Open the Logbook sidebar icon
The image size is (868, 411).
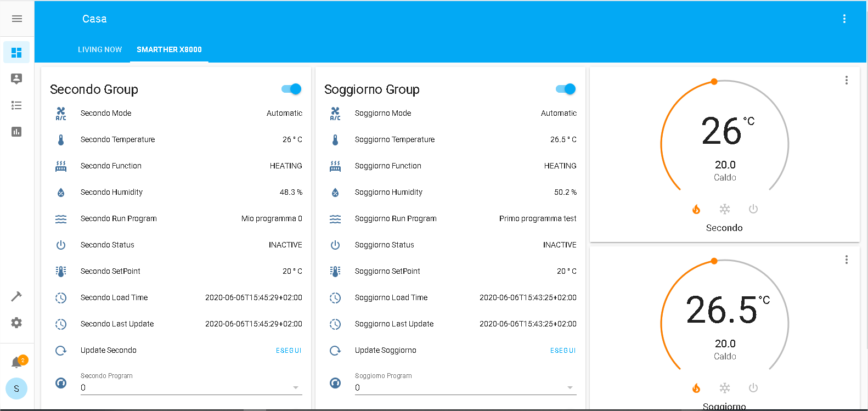tap(16, 105)
